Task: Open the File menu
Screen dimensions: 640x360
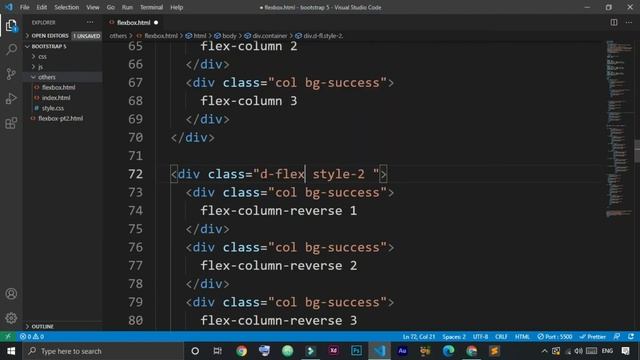Action: coord(24,7)
